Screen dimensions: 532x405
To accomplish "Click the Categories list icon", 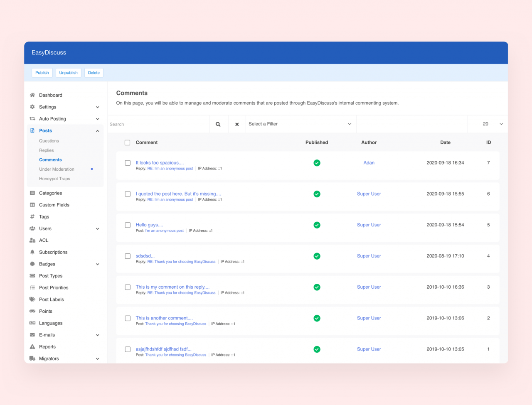I will 32,193.
